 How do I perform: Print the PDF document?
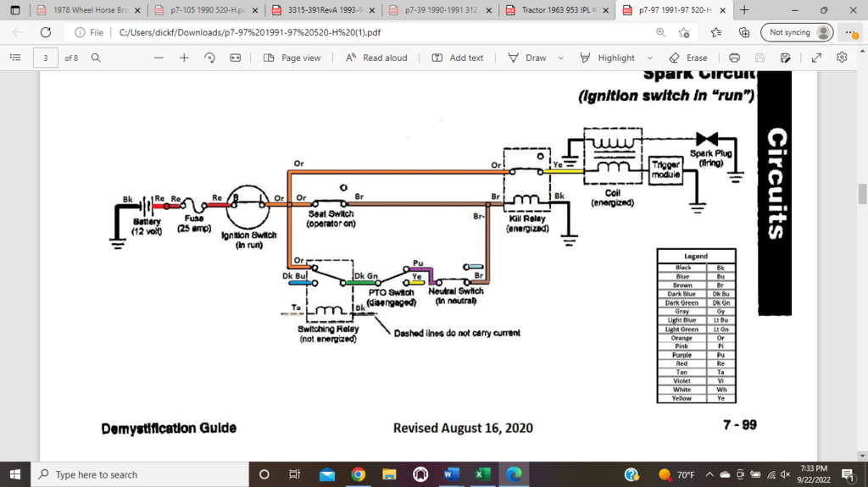[x=734, y=58]
